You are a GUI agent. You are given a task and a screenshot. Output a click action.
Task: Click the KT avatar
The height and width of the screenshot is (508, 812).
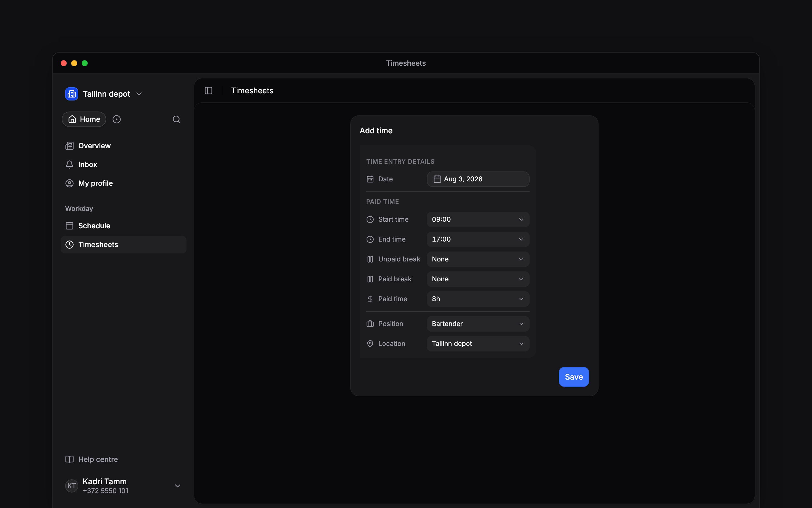pos(71,486)
